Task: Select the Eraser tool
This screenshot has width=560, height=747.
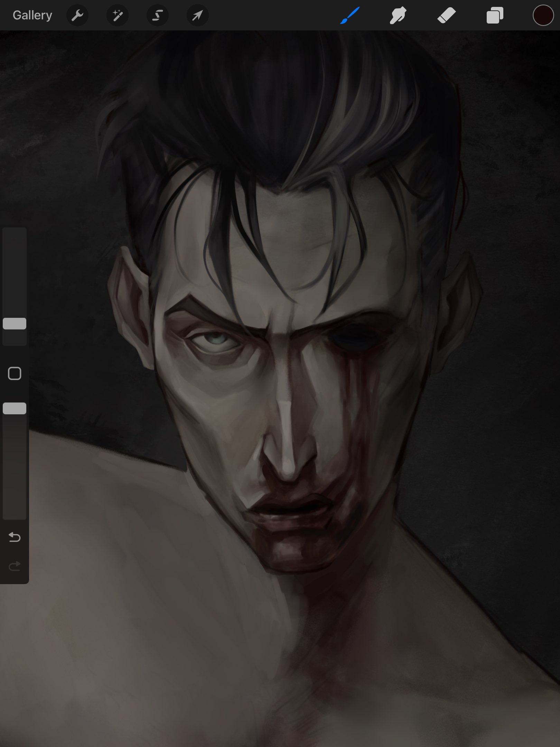Action: (446, 15)
